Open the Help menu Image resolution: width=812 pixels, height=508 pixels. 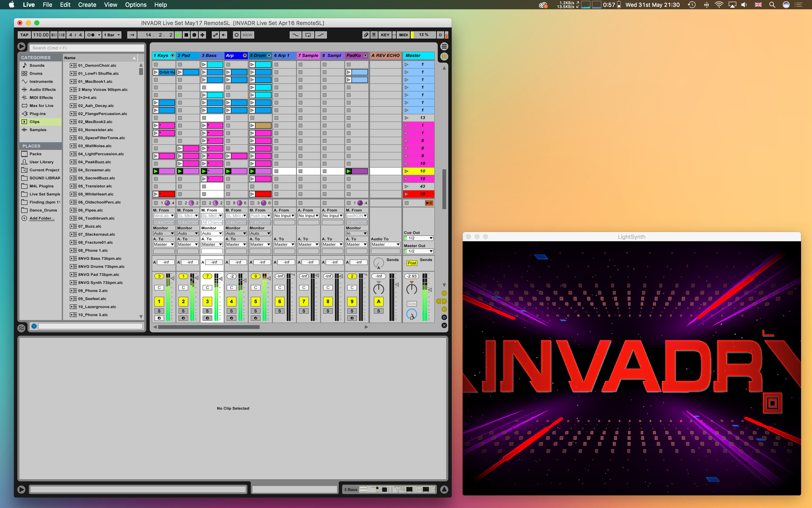point(161,5)
